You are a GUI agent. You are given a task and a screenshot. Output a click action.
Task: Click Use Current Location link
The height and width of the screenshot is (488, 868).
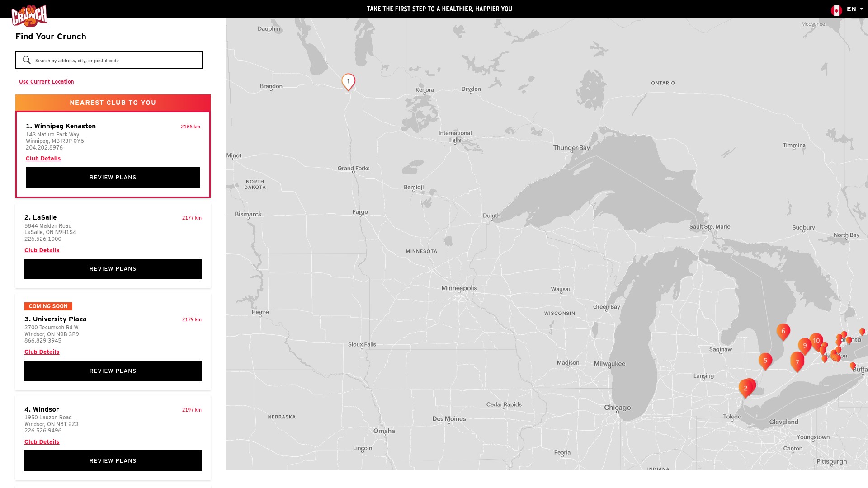pos(46,82)
